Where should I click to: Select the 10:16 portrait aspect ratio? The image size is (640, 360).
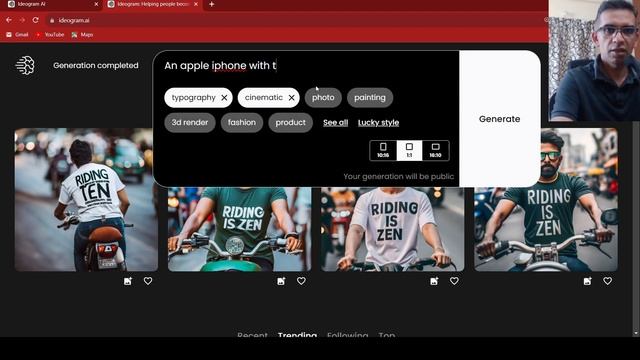(x=383, y=150)
